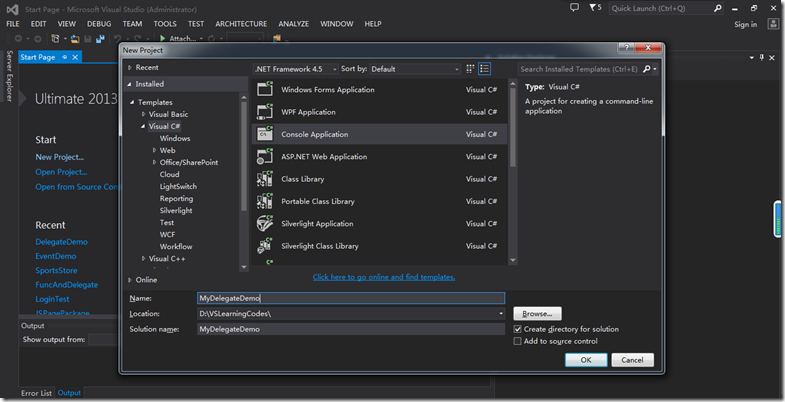Click the Silverlight Class Library template icon
The width and height of the screenshot is (785, 402).
(x=265, y=246)
